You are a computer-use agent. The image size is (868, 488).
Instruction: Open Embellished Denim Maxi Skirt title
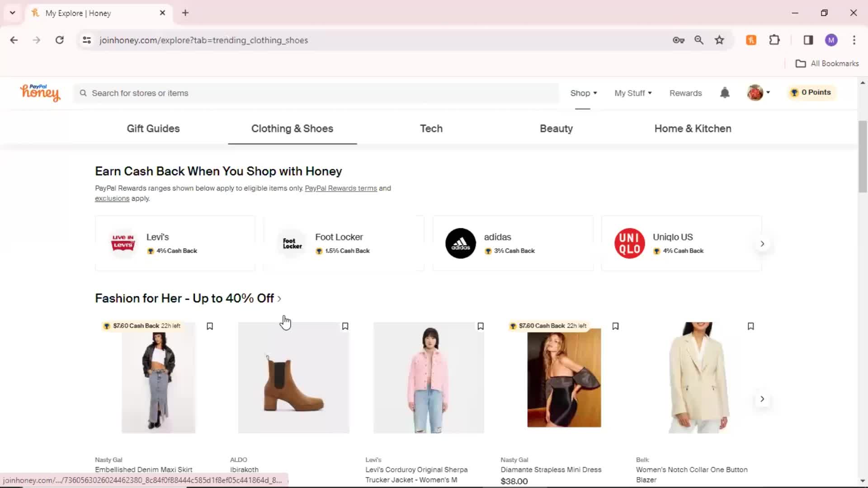coord(143,469)
